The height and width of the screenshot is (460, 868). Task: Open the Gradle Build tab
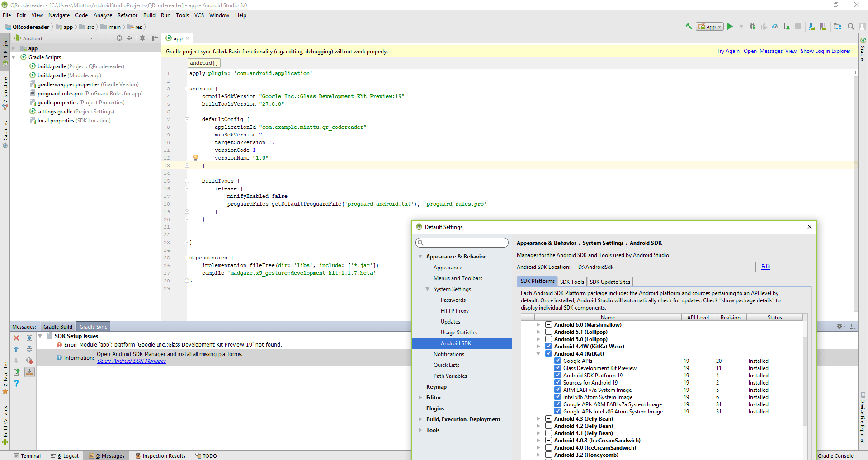57,326
